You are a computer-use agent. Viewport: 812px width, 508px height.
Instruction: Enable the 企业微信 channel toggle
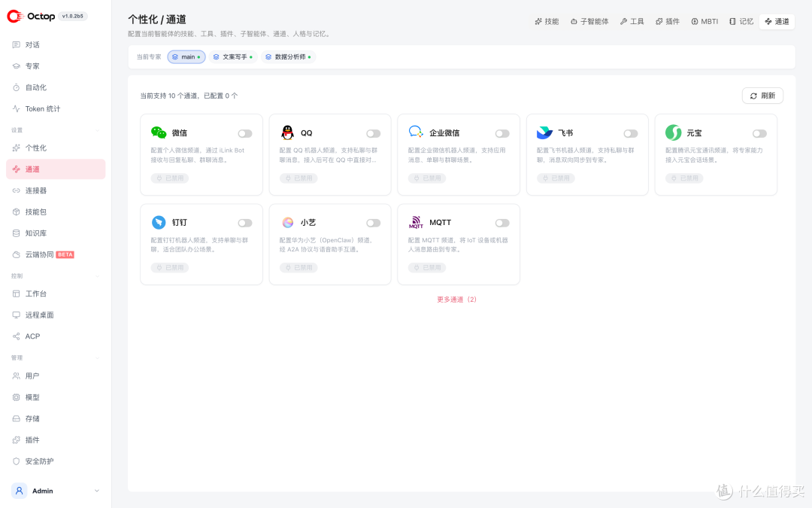501,134
